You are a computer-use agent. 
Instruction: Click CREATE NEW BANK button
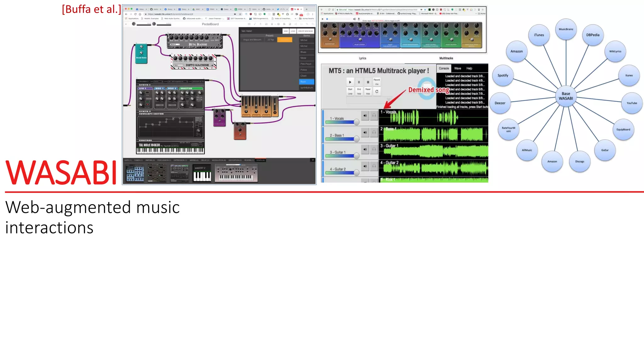[305, 31]
